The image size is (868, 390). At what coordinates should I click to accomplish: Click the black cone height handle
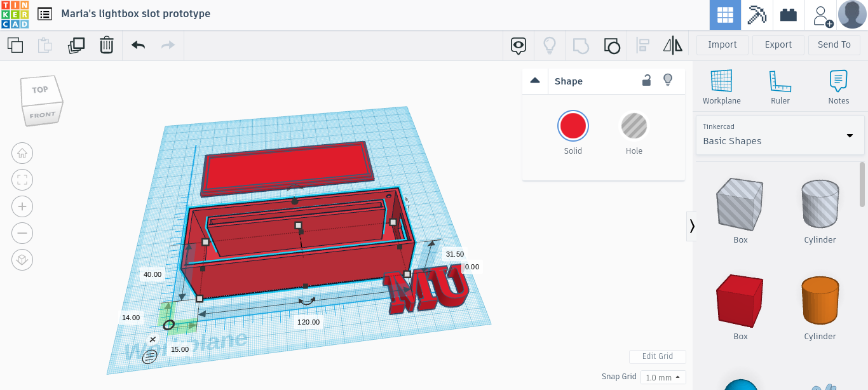tap(294, 201)
